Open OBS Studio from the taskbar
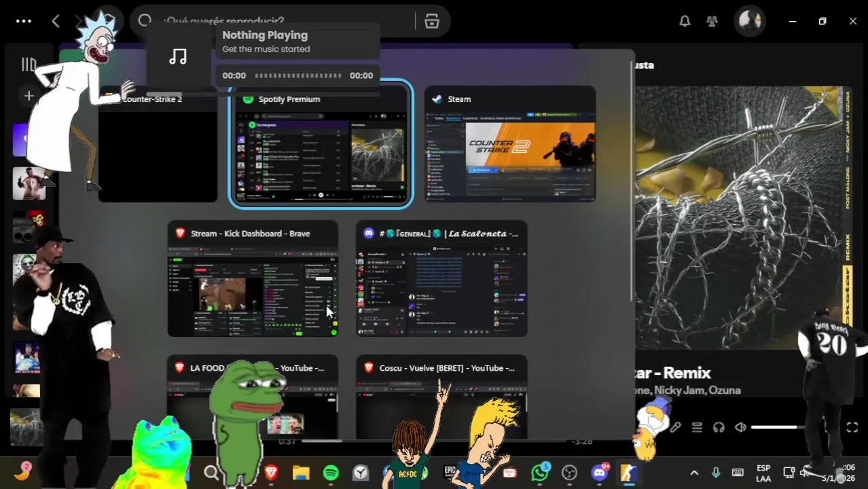The width and height of the screenshot is (868, 489). [x=570, y=473]
